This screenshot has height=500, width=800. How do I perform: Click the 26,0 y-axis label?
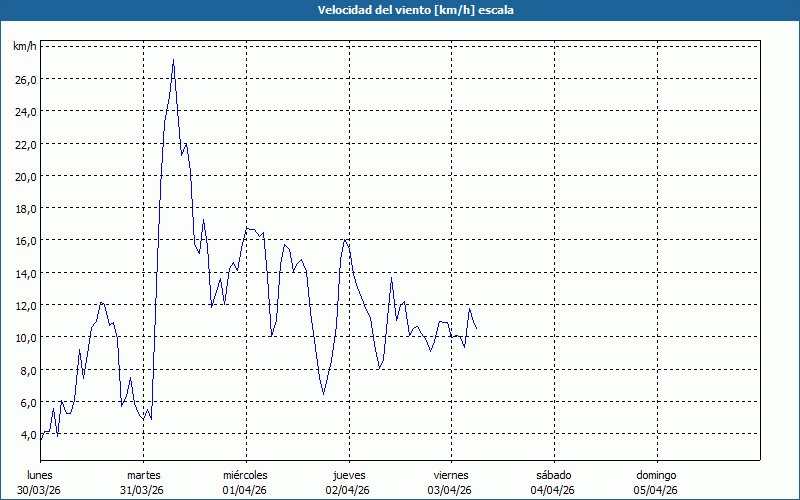pyautogui.click(x=26, y=80)
